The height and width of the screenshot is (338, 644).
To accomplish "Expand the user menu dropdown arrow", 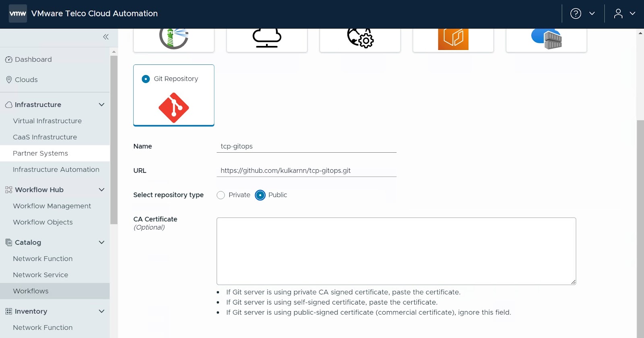I will point(632,14).
